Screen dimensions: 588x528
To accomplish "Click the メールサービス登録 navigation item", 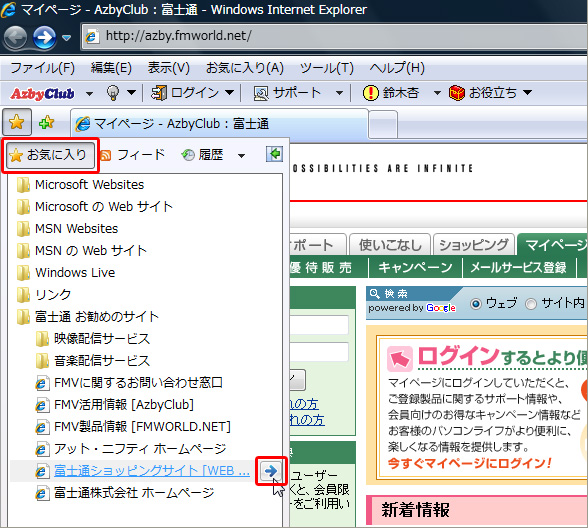I will (518, 267).
